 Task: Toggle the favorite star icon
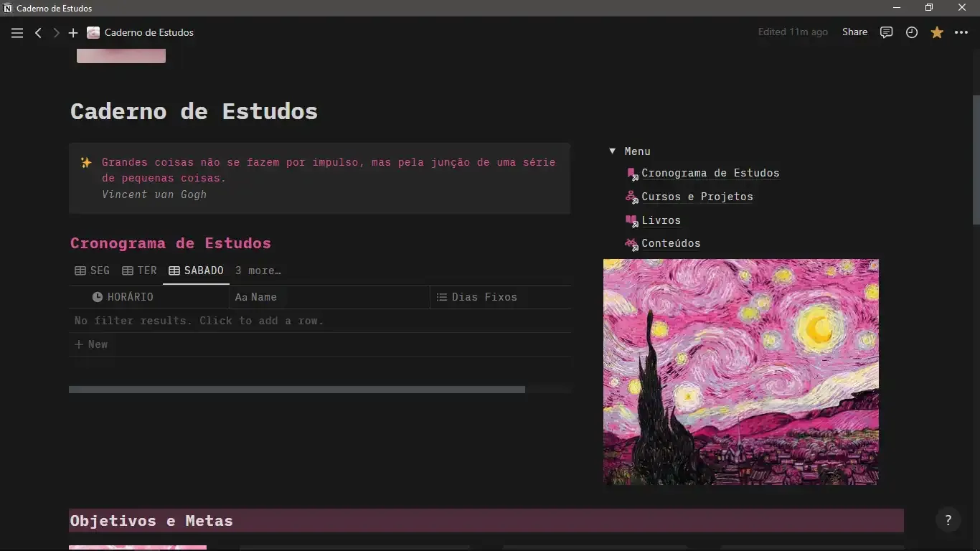tap(937, 32)
